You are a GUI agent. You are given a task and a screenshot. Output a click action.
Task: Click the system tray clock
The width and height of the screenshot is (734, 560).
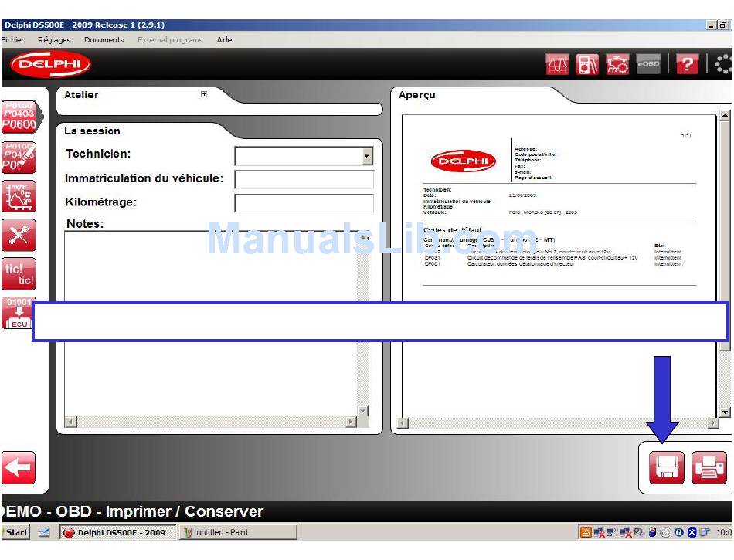tap(724, 532)
